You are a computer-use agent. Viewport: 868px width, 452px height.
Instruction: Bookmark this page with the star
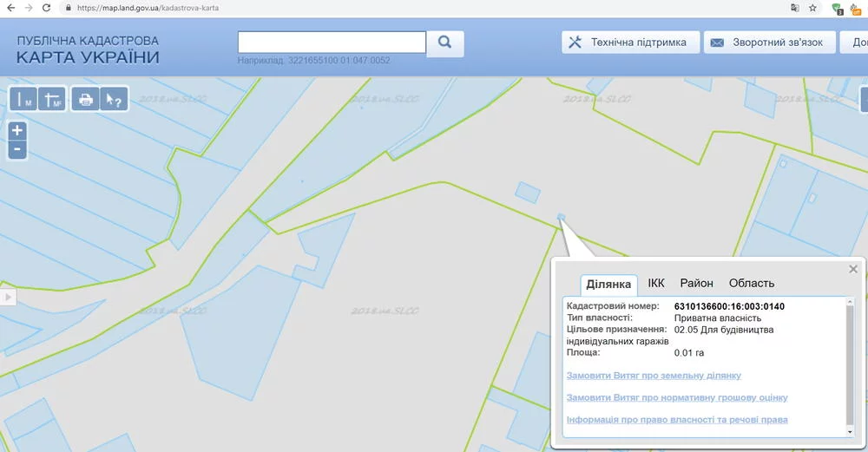click(812, 8)
